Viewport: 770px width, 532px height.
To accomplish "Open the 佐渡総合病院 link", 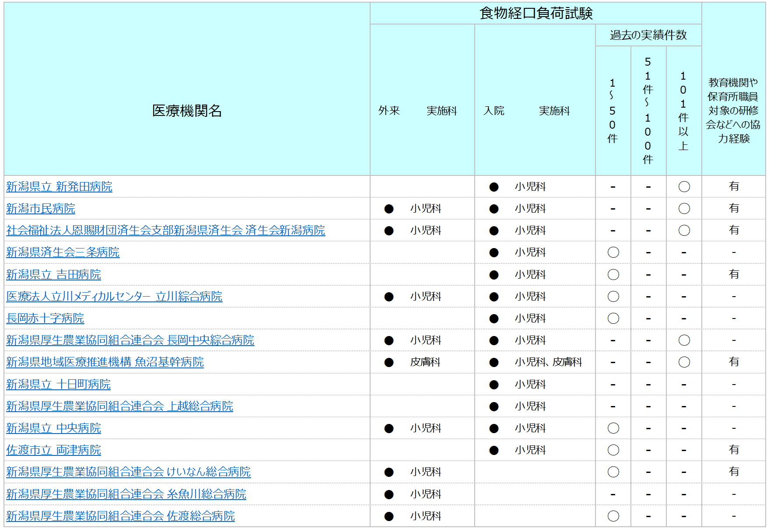I will pyautogui.click(x=120, y=516).
